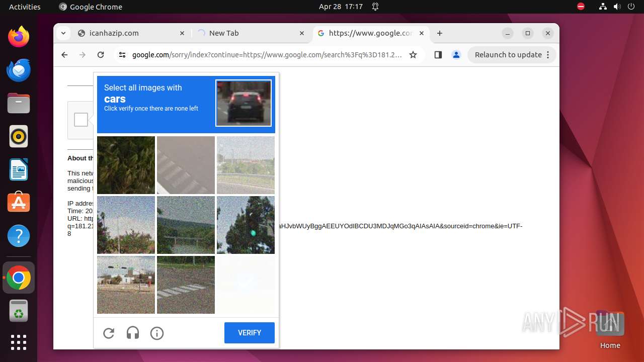Open the tab search dropdown arrow
The width and height of the screenshot is (644, 362).
tap(63, 33)
